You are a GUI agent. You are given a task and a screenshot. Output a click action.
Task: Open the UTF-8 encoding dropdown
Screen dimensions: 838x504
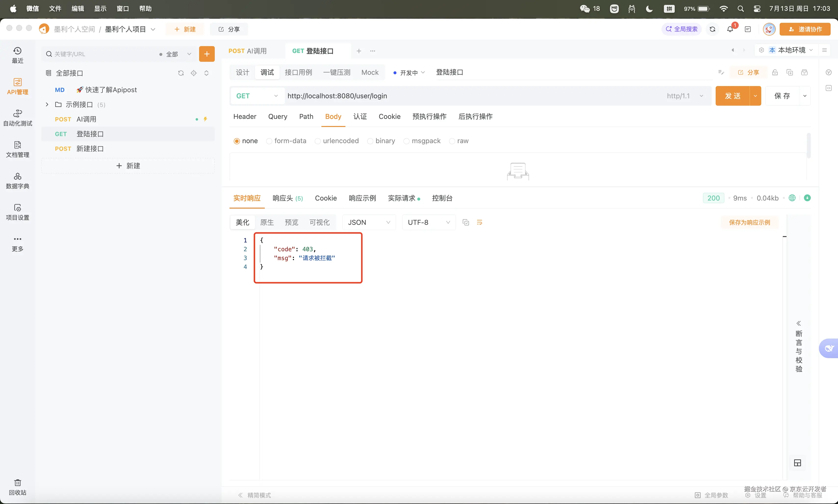click(428, 222)
